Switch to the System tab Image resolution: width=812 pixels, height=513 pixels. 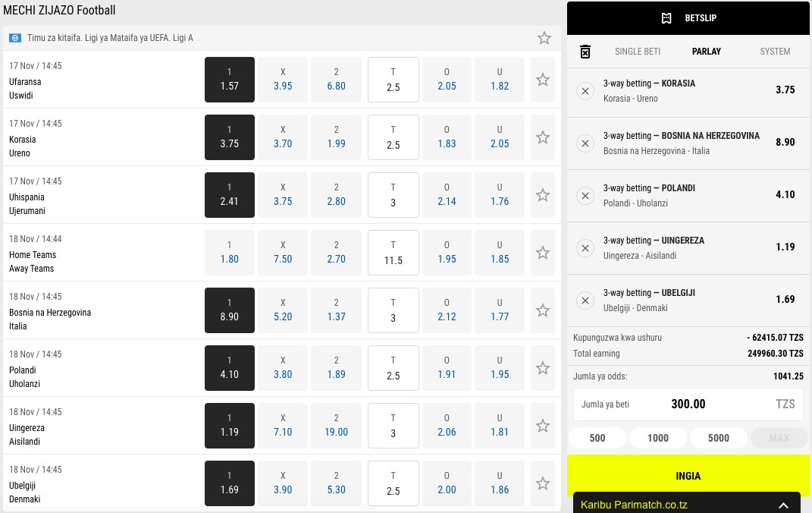(775, 52)
